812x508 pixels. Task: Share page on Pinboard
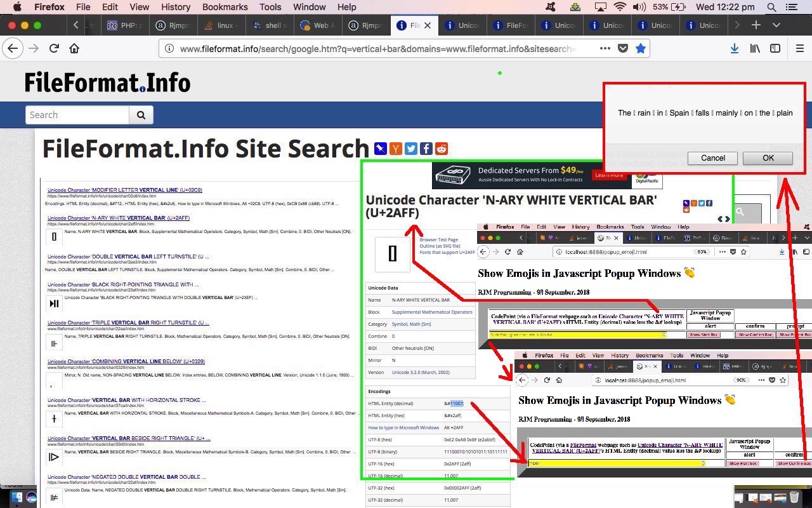381,149
